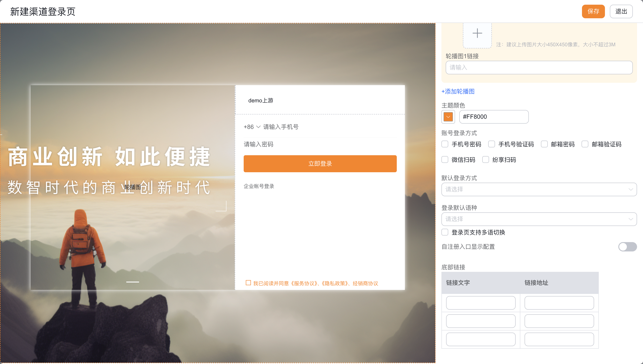Click the 《服务协议》 text in preview
Viewport: 643px width, 364px height.
(304, 283)
